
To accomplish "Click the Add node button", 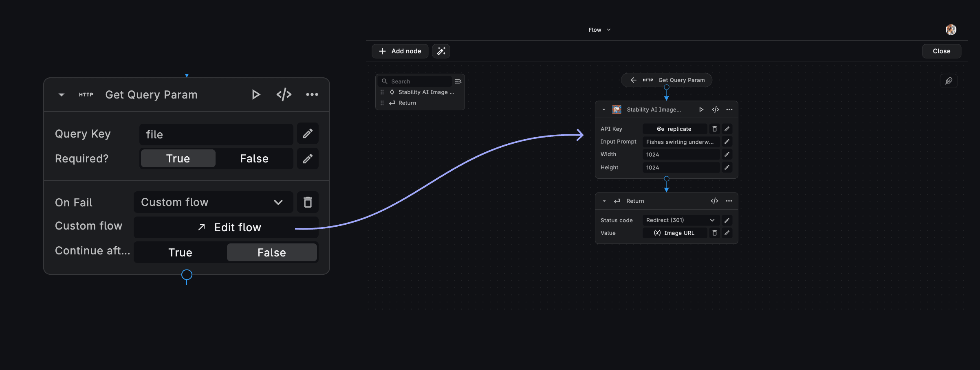I will (x=400, y=51).
